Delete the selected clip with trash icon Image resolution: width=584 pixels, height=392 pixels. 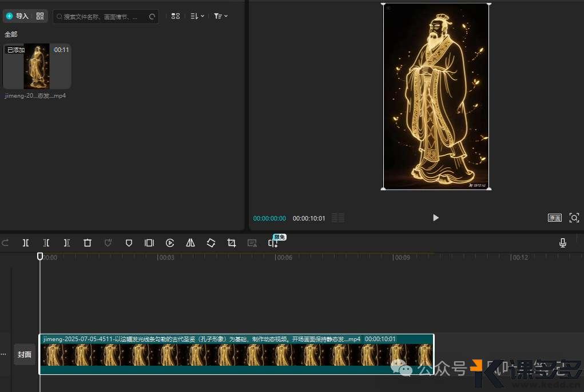click(88, 243)
